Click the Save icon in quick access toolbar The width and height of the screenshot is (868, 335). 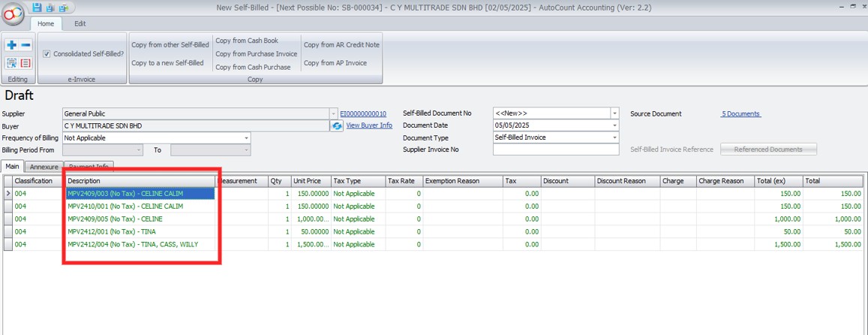(x=37, y=8)
